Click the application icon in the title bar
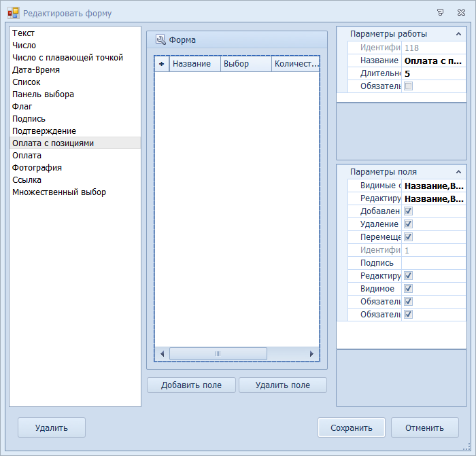The image size is (476, 456). pyautogui.click(x=14, y=13)
